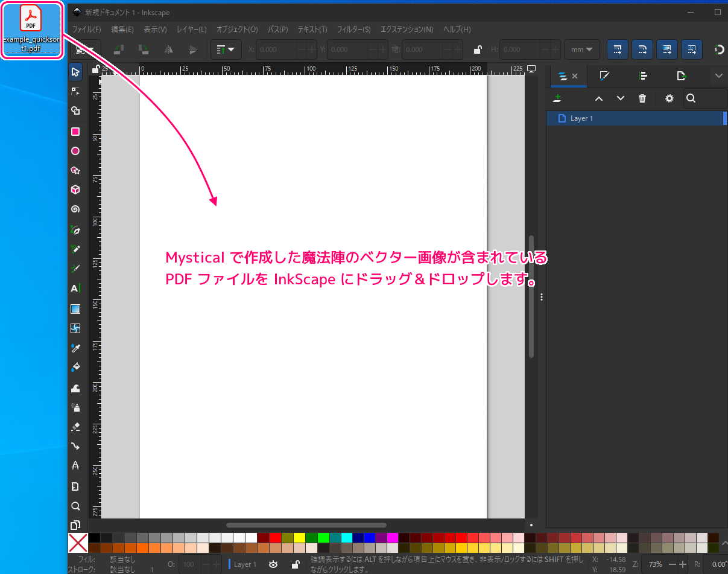This screenshot has width=728, height=574.
Task: Select the Eraser tool
Action: (75, 426)
